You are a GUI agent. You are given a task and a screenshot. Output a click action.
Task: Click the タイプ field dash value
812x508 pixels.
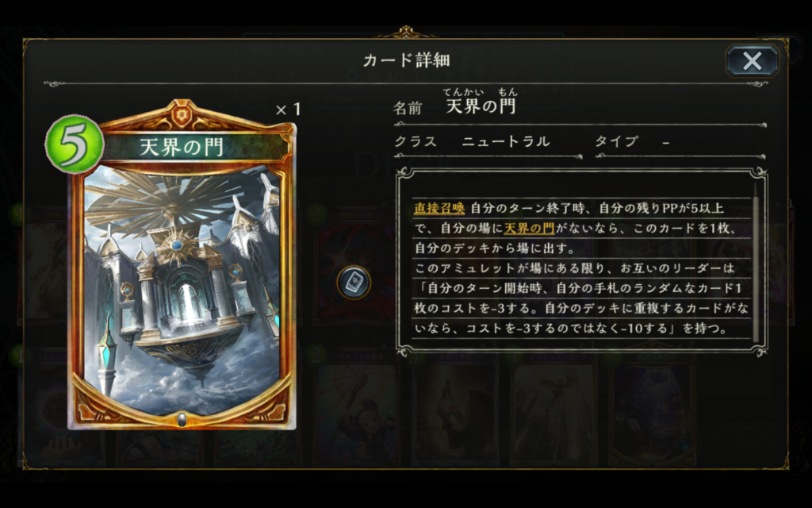pos(666,142)
